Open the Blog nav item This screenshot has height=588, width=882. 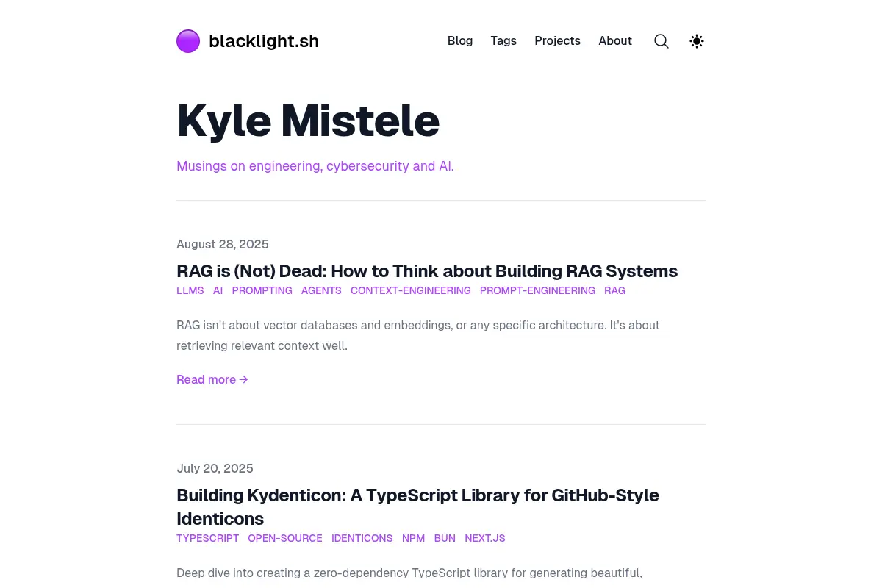[x=460, y=41]
